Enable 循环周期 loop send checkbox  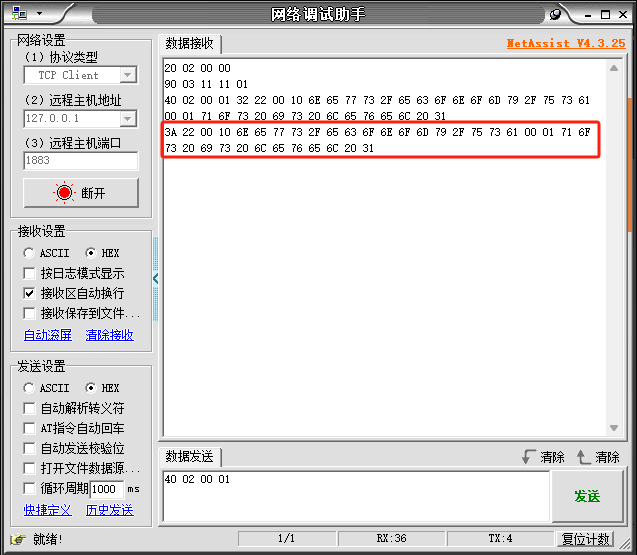coord(29,488)
